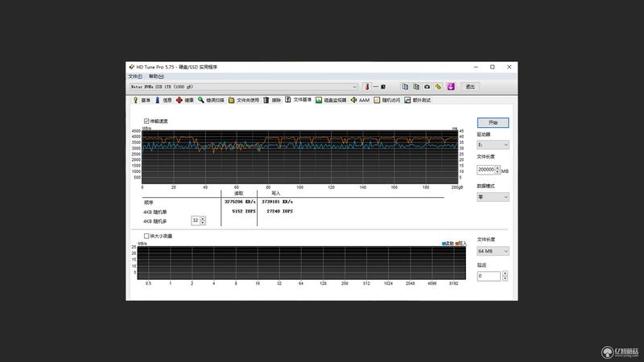This screenshot has height=362, width=644.
Task: Click the sequential read value 3275206 KB/s
Action: pos(240,202)
